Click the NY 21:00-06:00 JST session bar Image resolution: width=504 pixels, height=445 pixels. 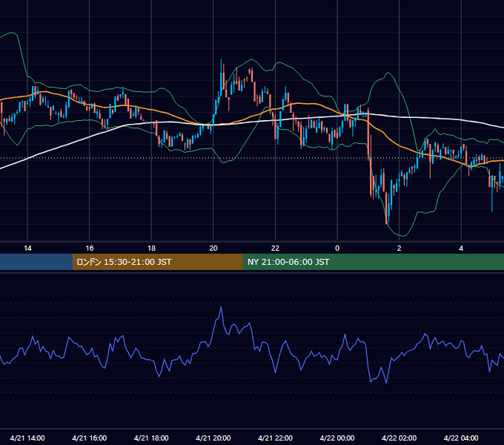click(x=373, y=262)
